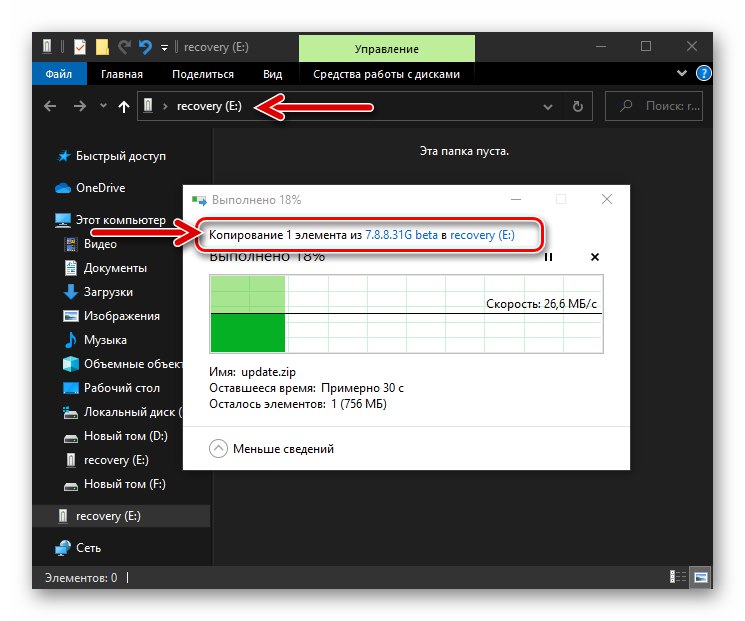Open the Документы folder

pyautogui.click(x=115, y=268)
